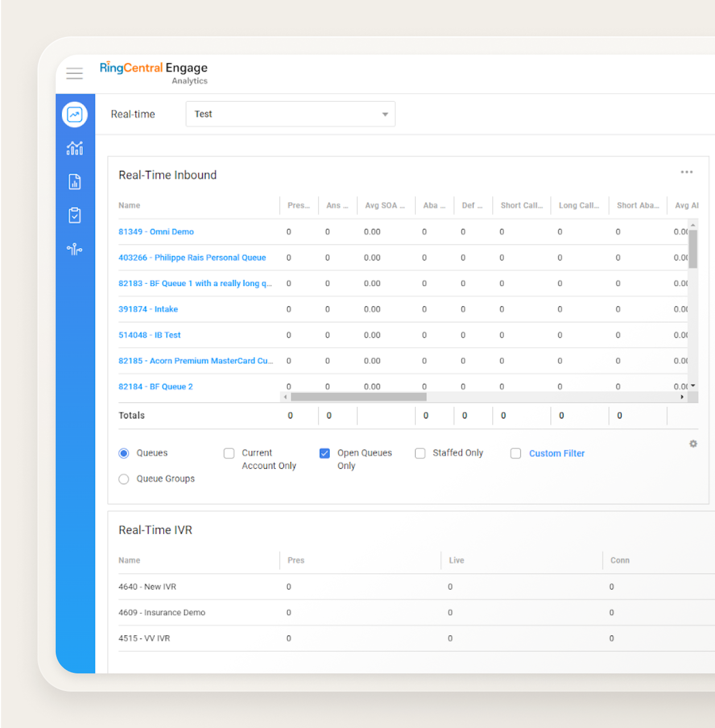Enable the Staffed Only checkbox
This screenshot has width=715, height=728.
pos(420,453)
